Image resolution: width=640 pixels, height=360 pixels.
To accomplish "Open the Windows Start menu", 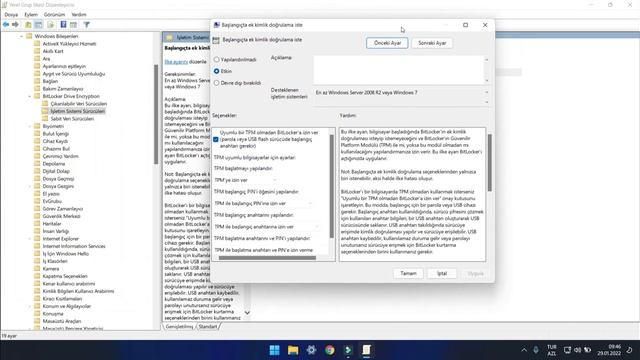I will click(275, 350).
